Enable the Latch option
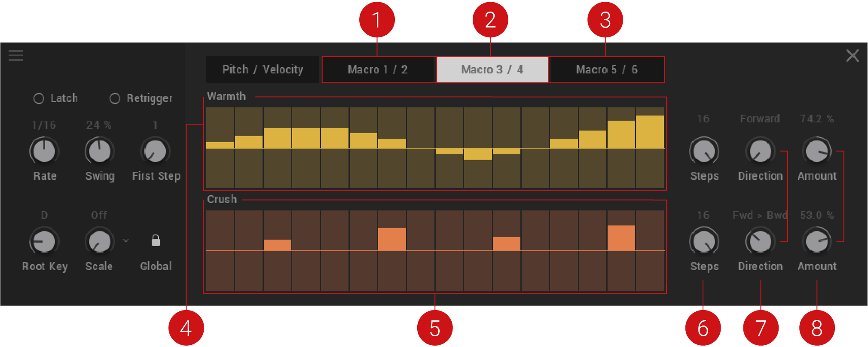Screen dimensions: 868x347 39,99
